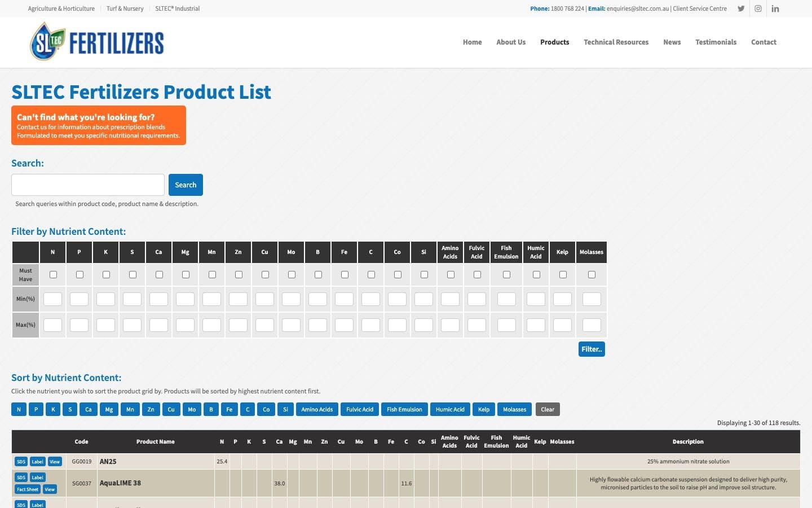Screen dimensions: 812x508
Task: Click the Search button
Action: (x=186, y=185)
